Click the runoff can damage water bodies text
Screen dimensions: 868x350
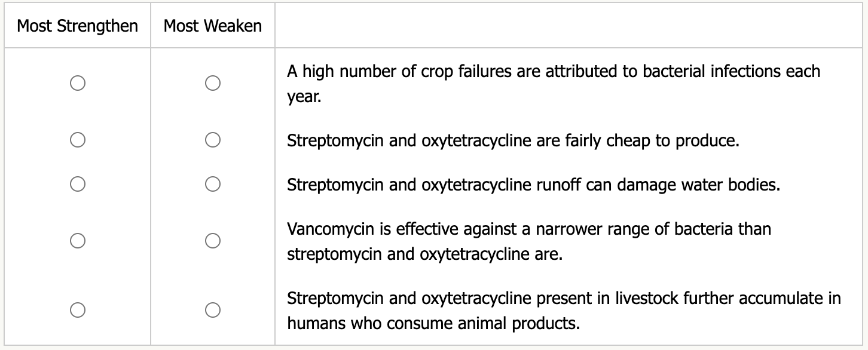point(533,184)
